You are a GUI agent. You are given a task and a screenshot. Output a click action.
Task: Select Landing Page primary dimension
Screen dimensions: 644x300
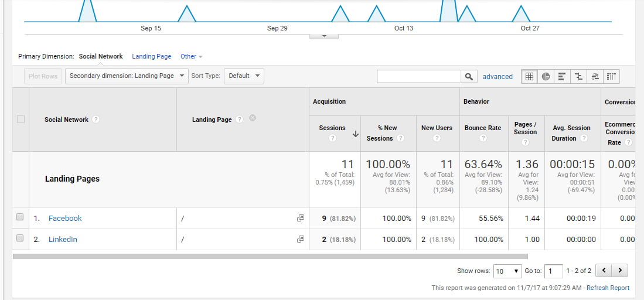click(152, 57)
